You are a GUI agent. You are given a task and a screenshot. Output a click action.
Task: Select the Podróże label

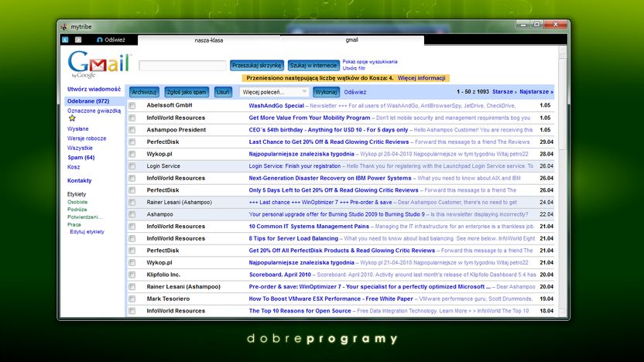click(77, 210)
